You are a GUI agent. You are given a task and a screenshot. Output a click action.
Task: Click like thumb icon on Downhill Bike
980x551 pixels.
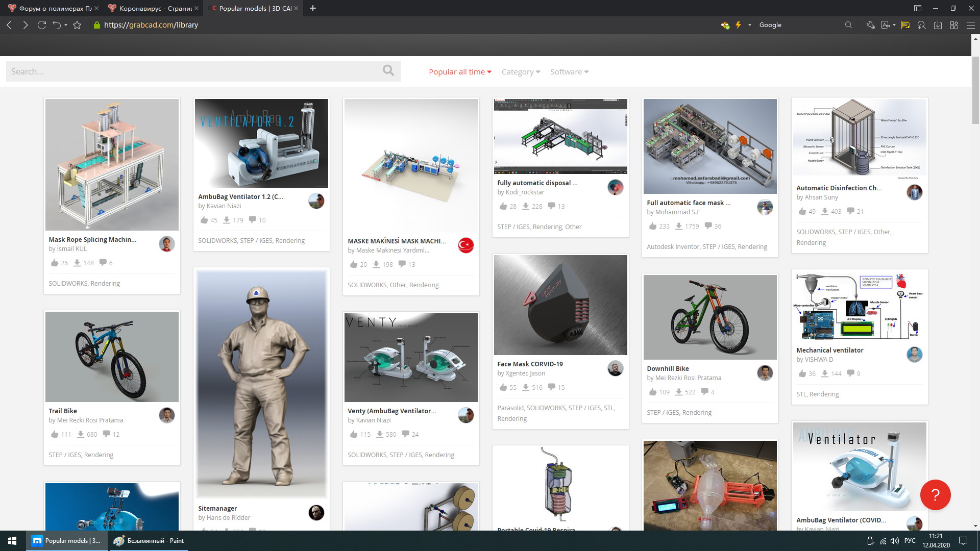point(653,392)
